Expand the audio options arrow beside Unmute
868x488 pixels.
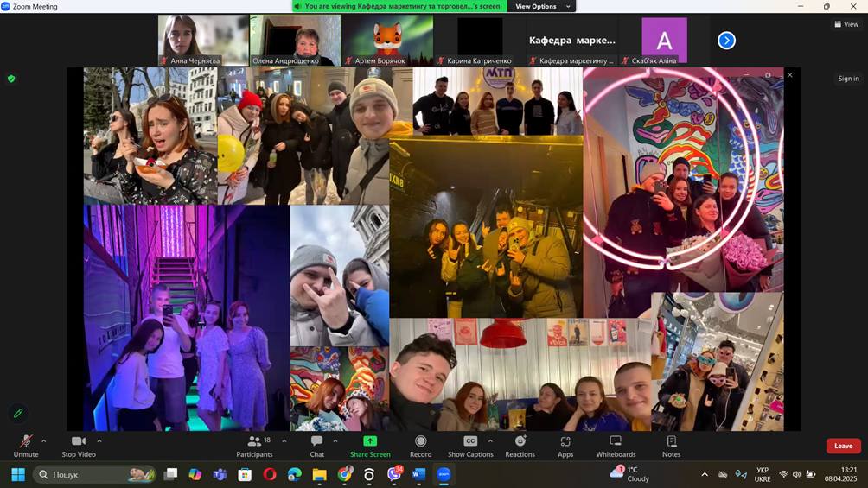tap(44, 441)
